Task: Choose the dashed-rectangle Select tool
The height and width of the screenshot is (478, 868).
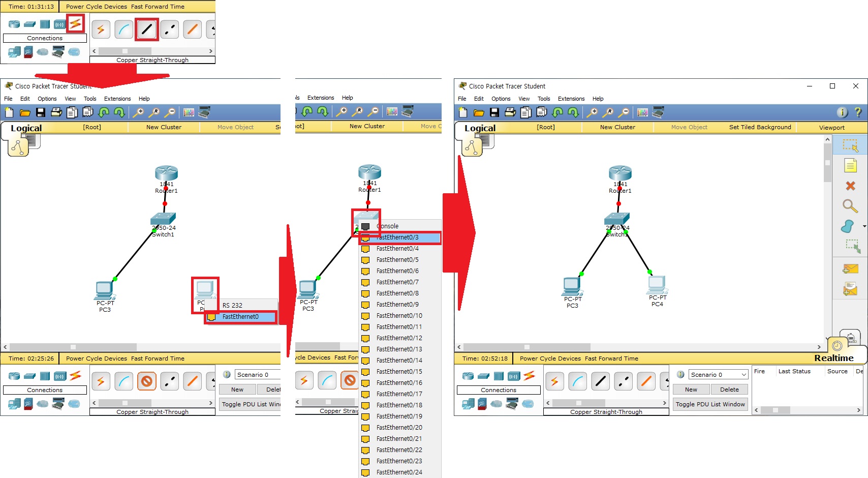Action: click(850, 145)
